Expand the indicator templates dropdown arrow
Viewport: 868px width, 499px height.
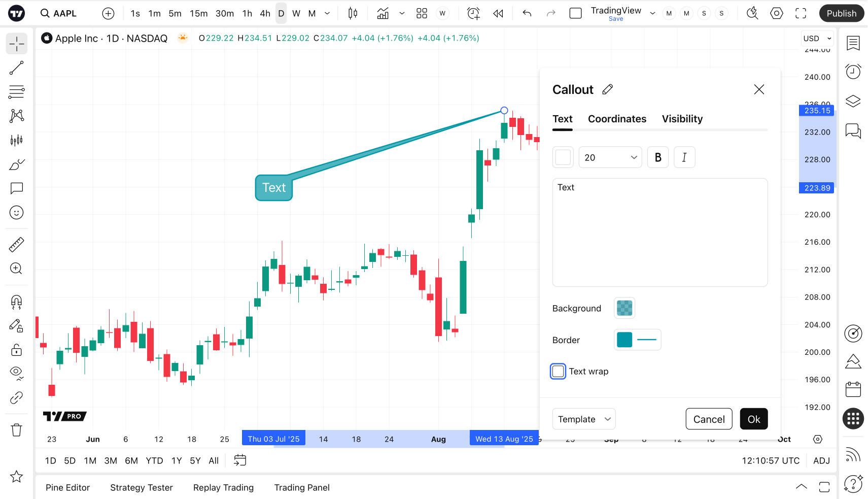tap(402, 13)
